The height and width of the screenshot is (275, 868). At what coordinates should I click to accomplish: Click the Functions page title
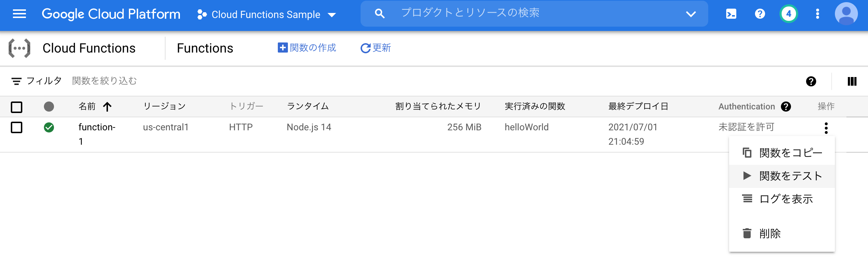coord(205,48)
